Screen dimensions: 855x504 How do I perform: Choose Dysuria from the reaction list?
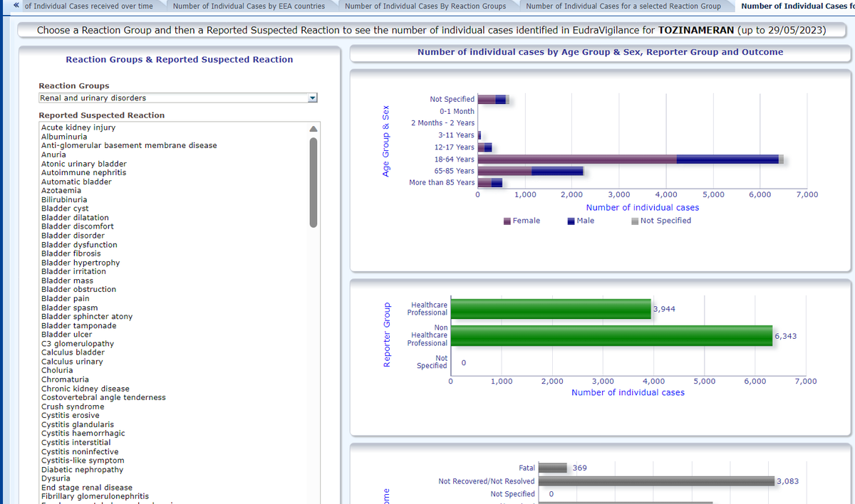pyautogui.click(x=57, y=478)
